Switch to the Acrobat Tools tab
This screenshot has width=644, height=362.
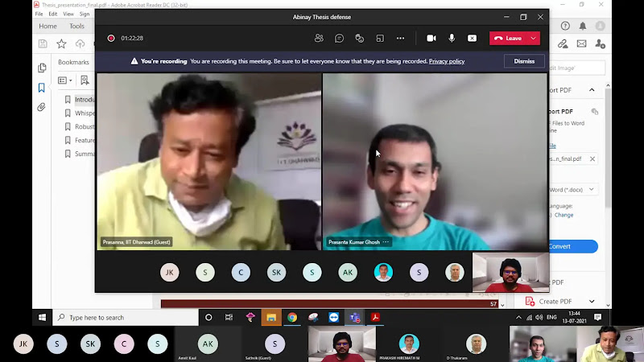[x=76, y=26]
